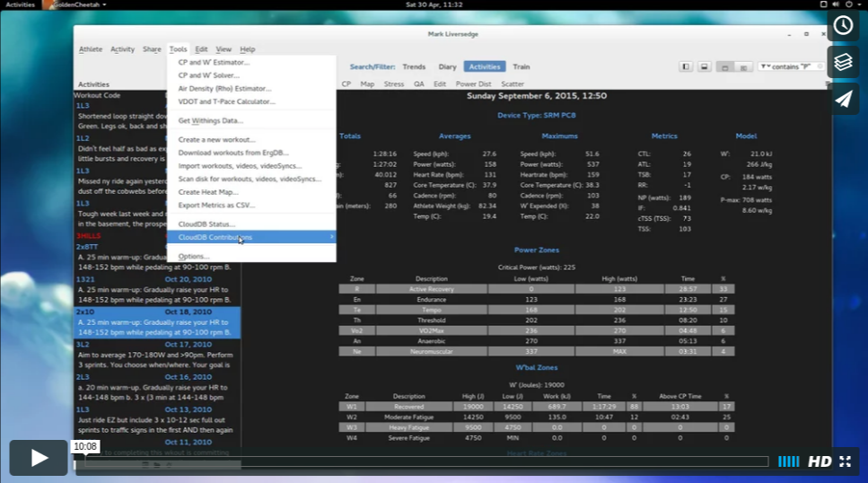868x483 pixels.
Task: Select the Activities view button
Action: click(x=485, y=66)
